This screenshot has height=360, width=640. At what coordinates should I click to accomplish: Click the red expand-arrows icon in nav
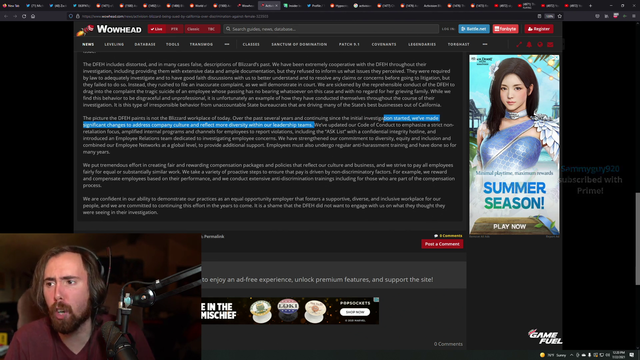tap(519, 44)
